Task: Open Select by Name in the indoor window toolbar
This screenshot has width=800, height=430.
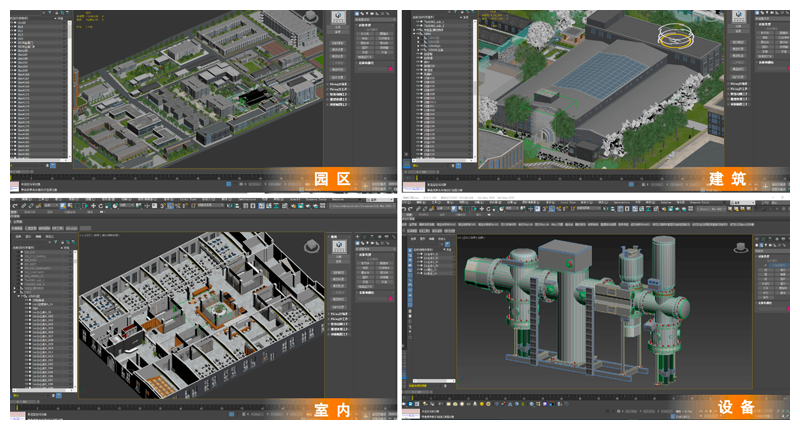Action: click(70, 206)
